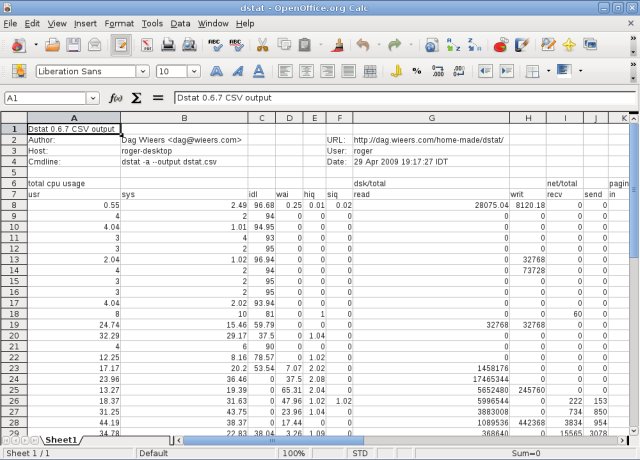Viewport: 640px width, 460px height.
Task: Toggle the Navigator star button
Action: click(569, 45)
